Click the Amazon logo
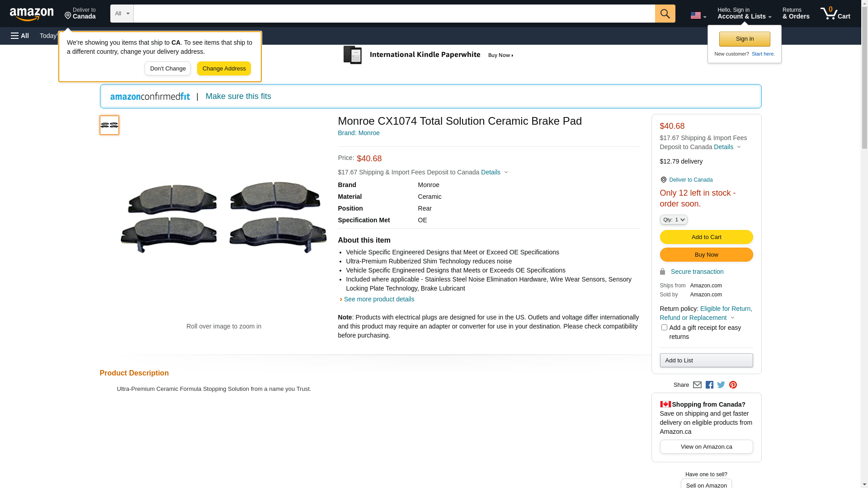The width and height of the screenshot is (868, 488). (32, 14)
